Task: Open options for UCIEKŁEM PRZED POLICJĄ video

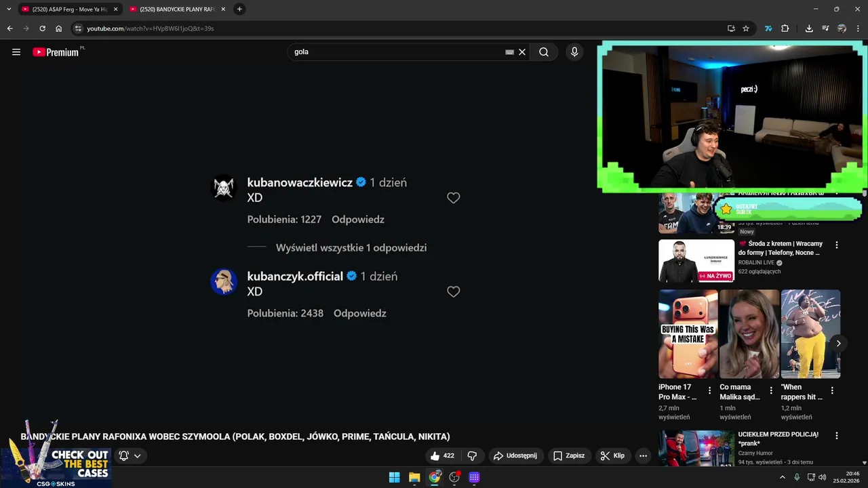Action: click(x=837, y=436)
